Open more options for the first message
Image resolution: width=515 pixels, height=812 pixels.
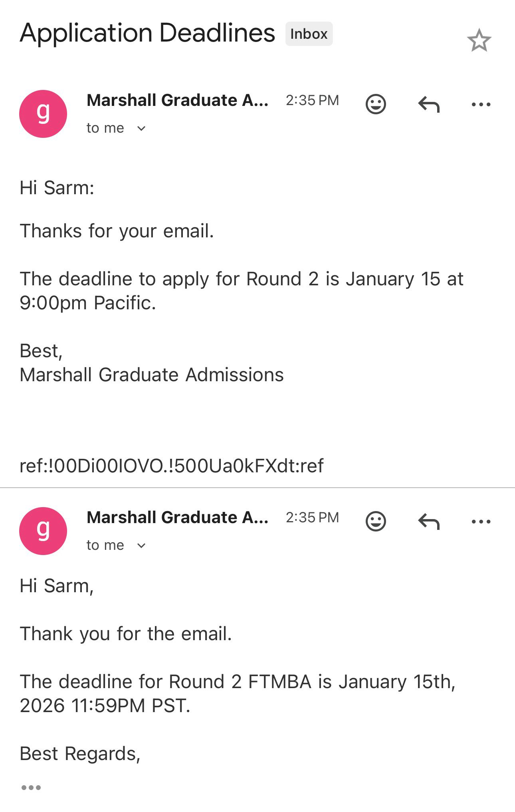click(x=481, y=104)
